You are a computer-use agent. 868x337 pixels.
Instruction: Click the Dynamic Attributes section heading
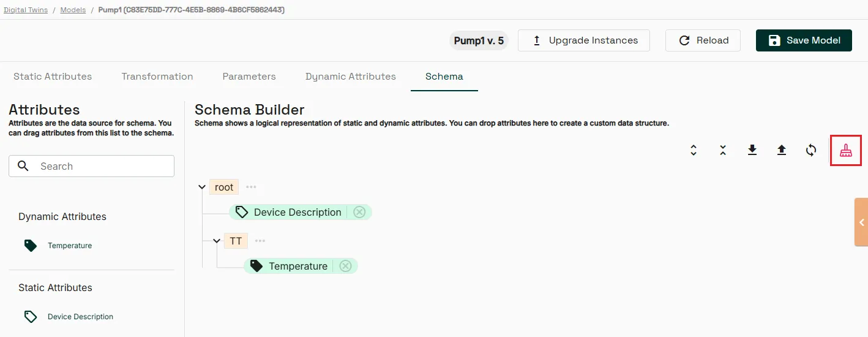click(62, 217)
